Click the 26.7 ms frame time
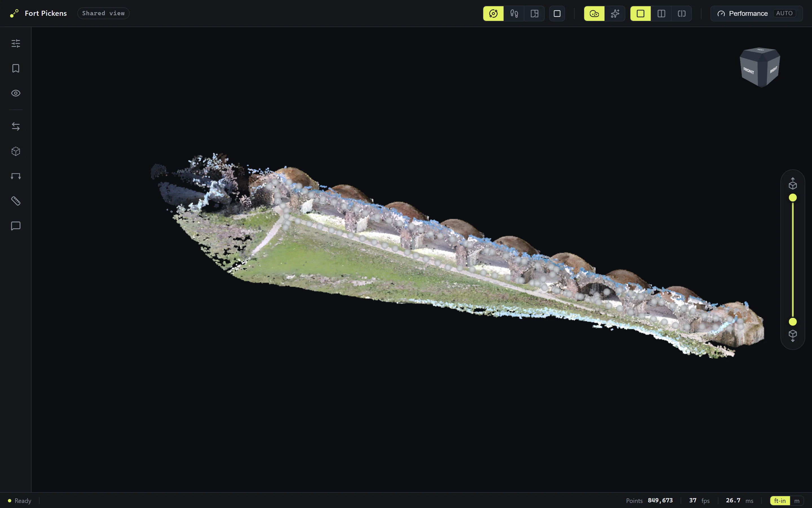This screenshot has width=812, height=508. [x=740, y=500]
